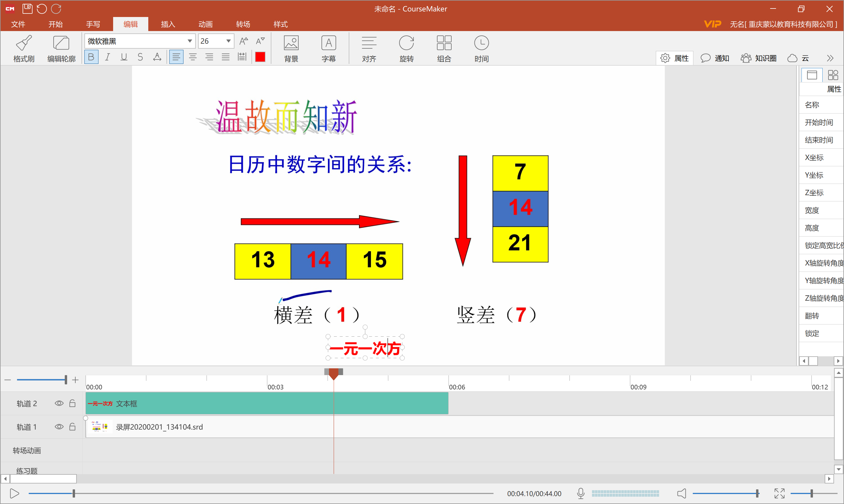Select the 旋转 rotate tool

406,47
